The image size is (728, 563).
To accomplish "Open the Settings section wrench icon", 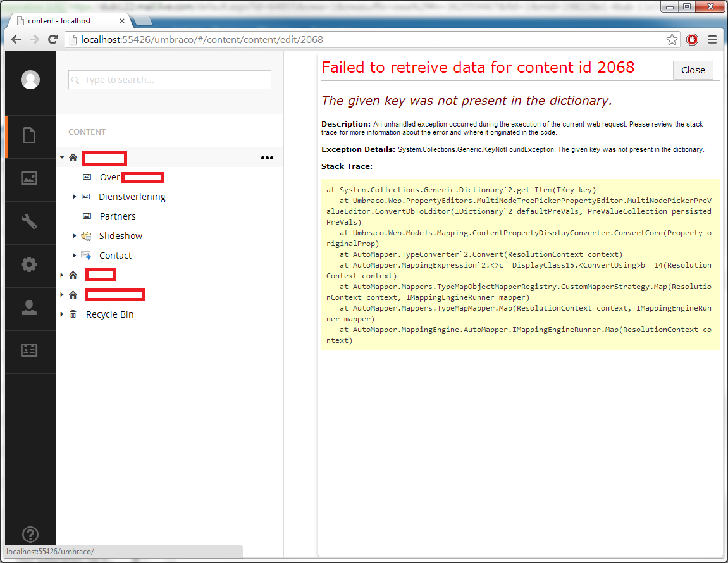I will pos(29,221).
